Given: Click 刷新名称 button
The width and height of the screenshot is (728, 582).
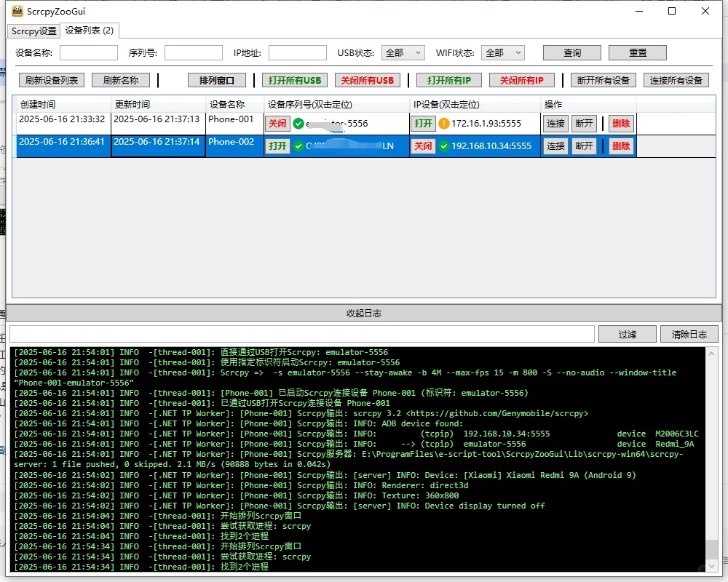Looking at the screenshot, I should pyautogui.click(x=121, y=80).
